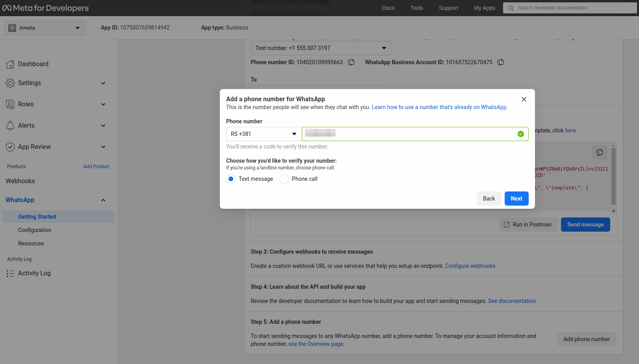This screenshot has width=639, height=364.
Task: Click the Step 5 Add a phone number heading
Action: pos(286,322)
